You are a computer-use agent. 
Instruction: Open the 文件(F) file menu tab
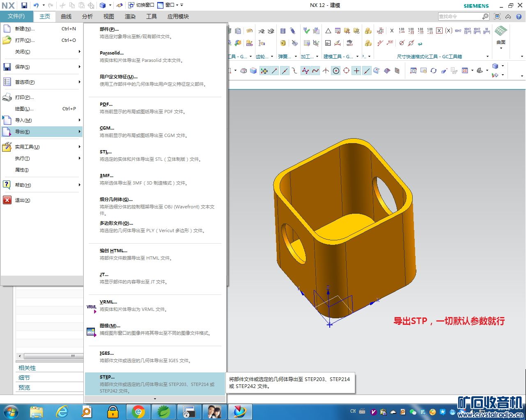tap(16, 16)
